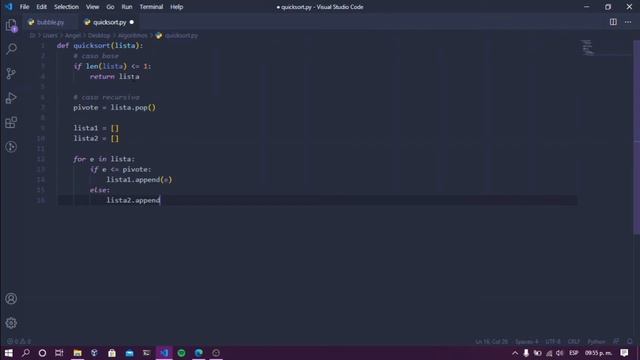Screen dimensions: 640x360
Task: Click line number 16 in gutter
Action: [41, 200]
